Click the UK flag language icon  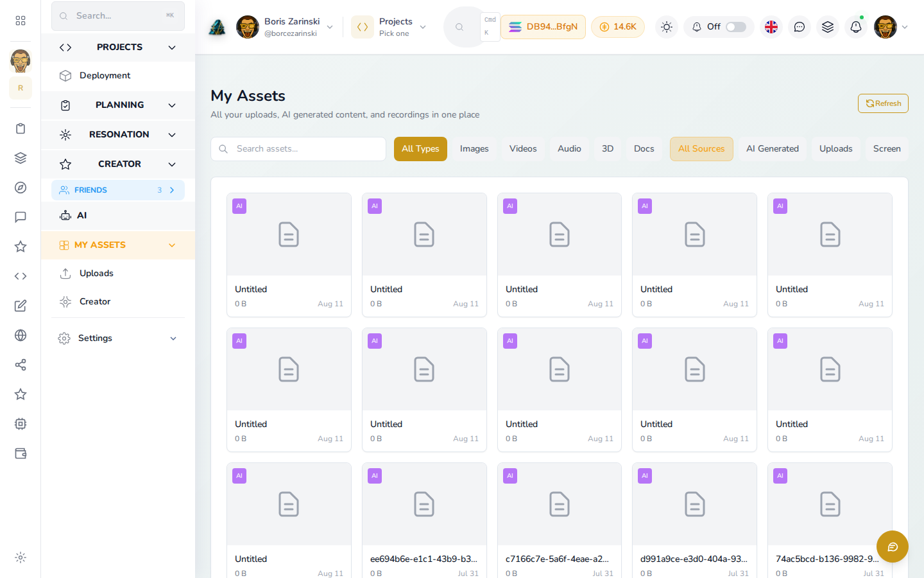[771, 27]
